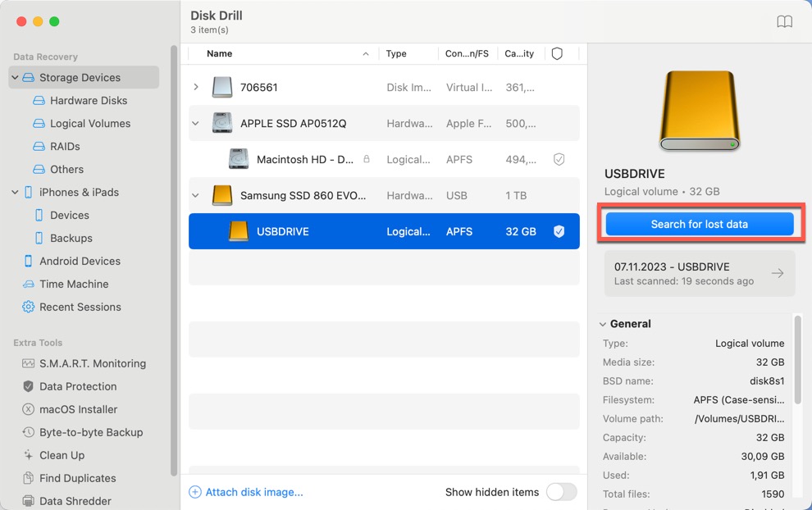Toggle protection shield on USBDRIVE row
This screenshot has width=812, height=510.
coord(559,231)
